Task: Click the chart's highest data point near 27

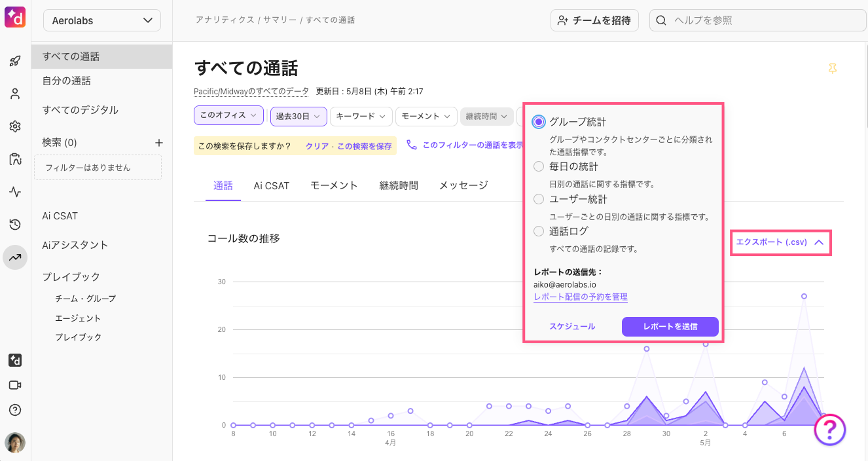Action: coord(804,296)
